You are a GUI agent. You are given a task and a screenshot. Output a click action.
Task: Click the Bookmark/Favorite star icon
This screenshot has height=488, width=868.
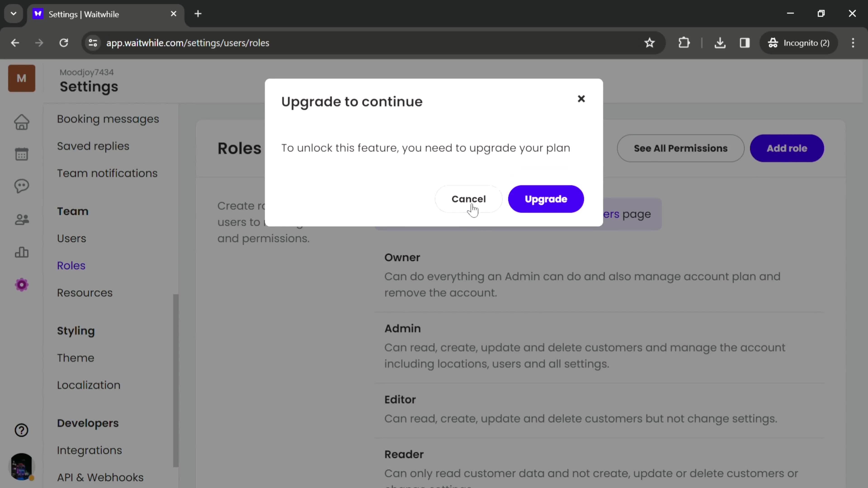[x=650, y=42]
